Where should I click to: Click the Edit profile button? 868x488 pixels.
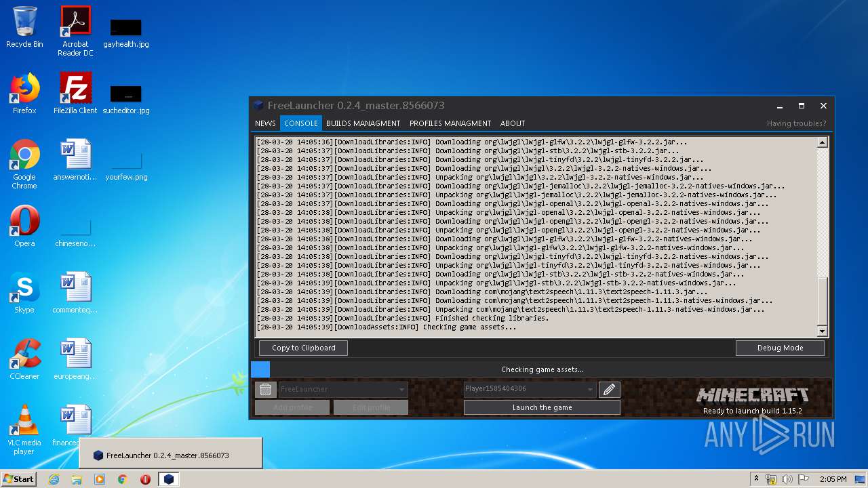pos(371,407)
